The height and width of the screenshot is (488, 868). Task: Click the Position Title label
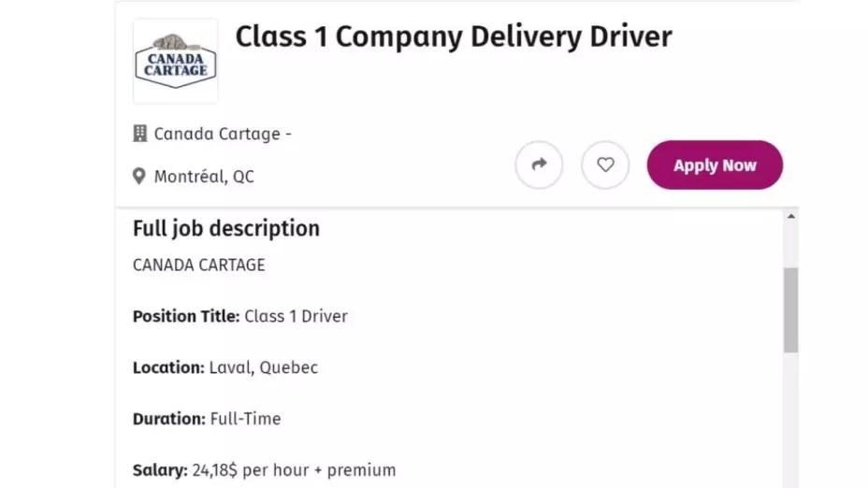[186, 316]
